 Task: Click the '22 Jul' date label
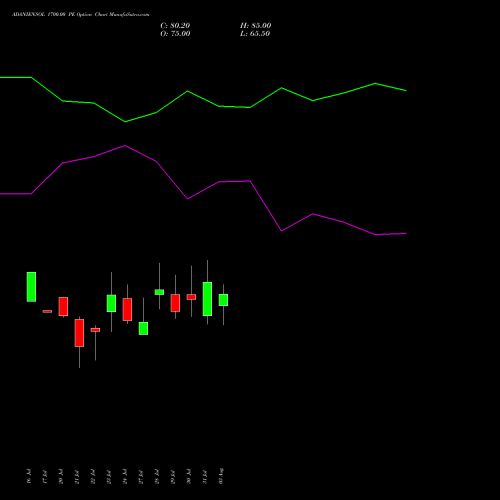pos(93,476)
